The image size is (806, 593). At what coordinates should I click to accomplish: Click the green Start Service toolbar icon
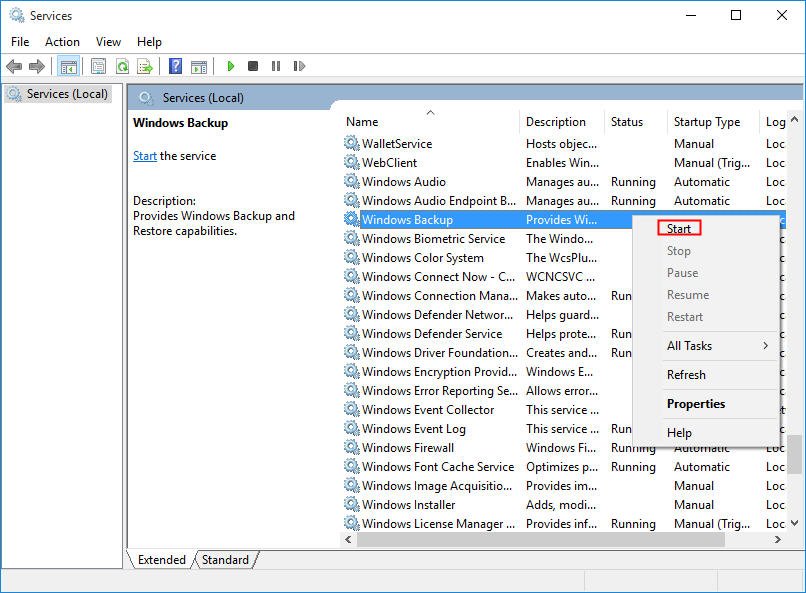point(230,67)
